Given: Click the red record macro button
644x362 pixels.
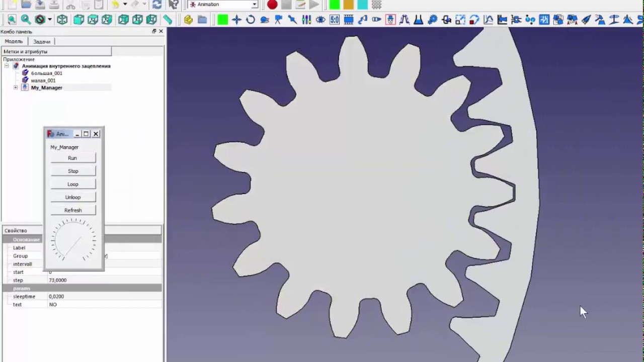Looking at the screenshot, I should tap(272, 5).
